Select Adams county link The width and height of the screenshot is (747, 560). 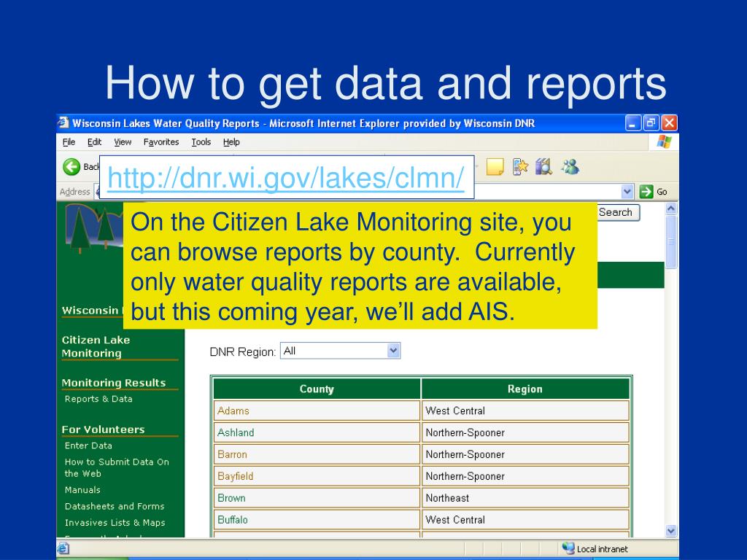[233, 411]
